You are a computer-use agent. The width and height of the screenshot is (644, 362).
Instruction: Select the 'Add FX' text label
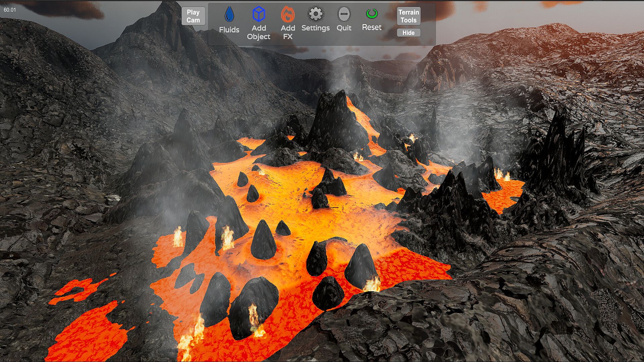pos(288,33)
